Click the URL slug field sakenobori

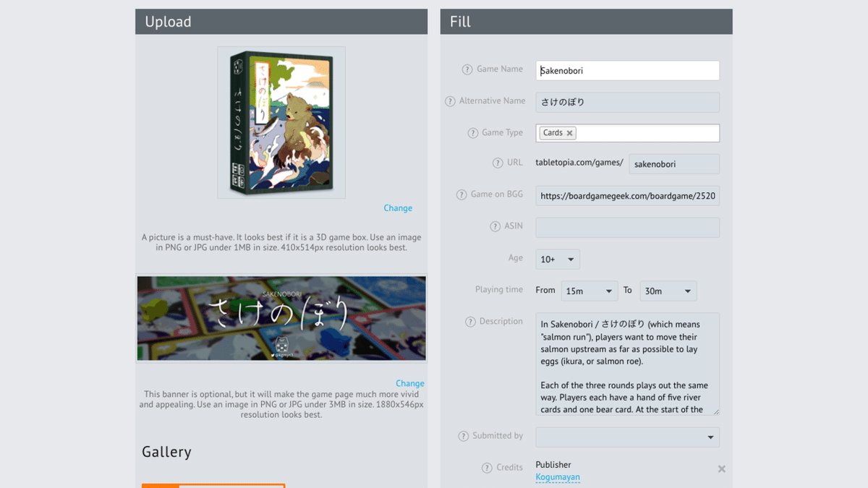[x=674, y=164]
